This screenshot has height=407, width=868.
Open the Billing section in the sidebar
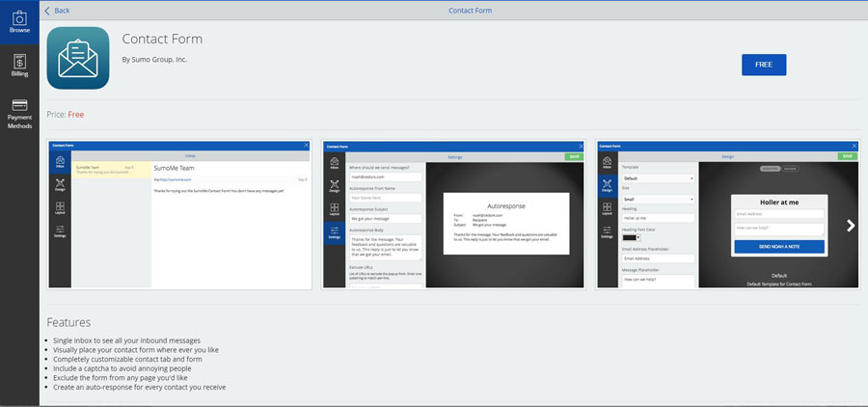[x=19, y=64]
